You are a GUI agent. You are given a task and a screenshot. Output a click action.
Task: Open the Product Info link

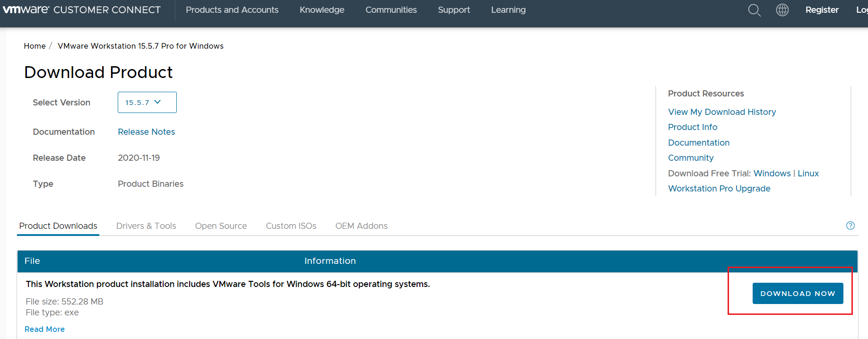point(693,127)
